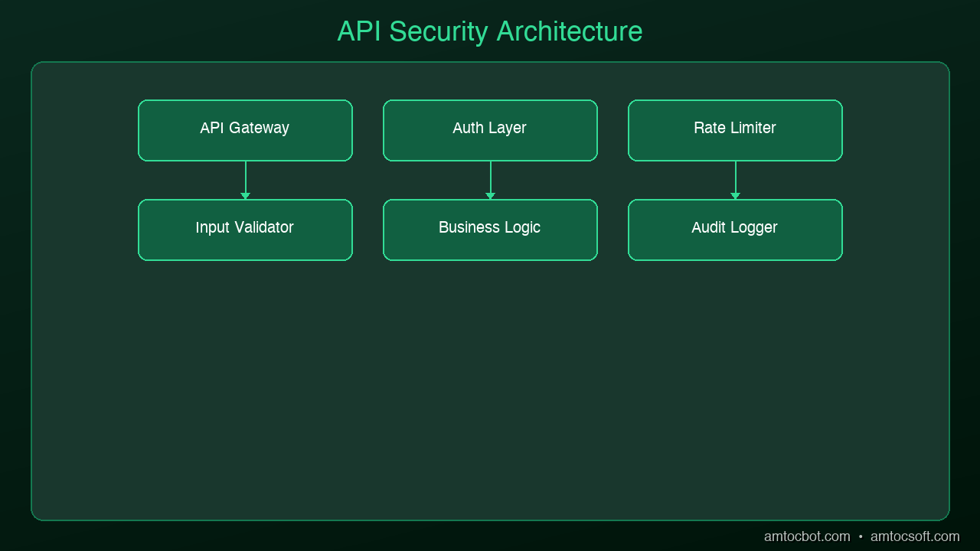Click empty area of the diagram container
The height and width of the screenshot is (551, 980).
(490, 390)
